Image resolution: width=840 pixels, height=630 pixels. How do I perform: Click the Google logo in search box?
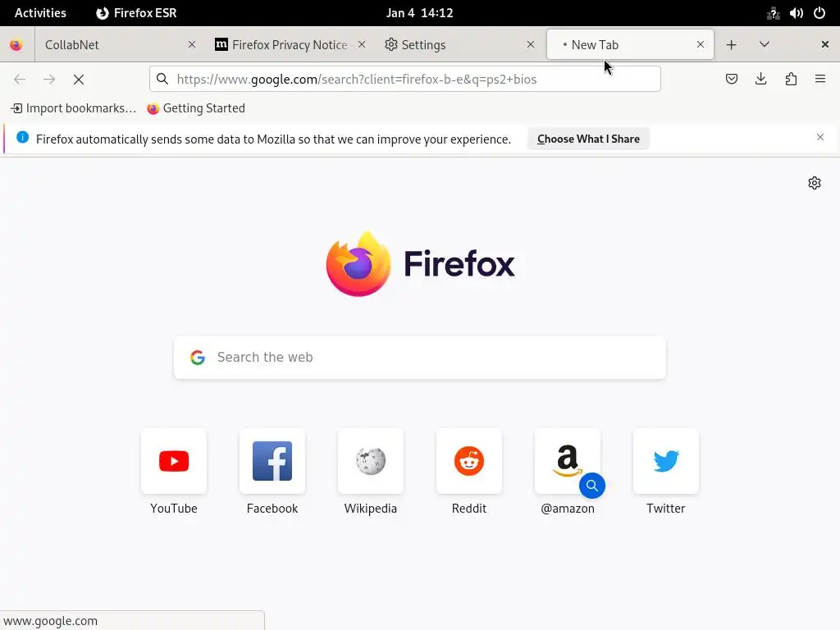(x=198, y=358)
